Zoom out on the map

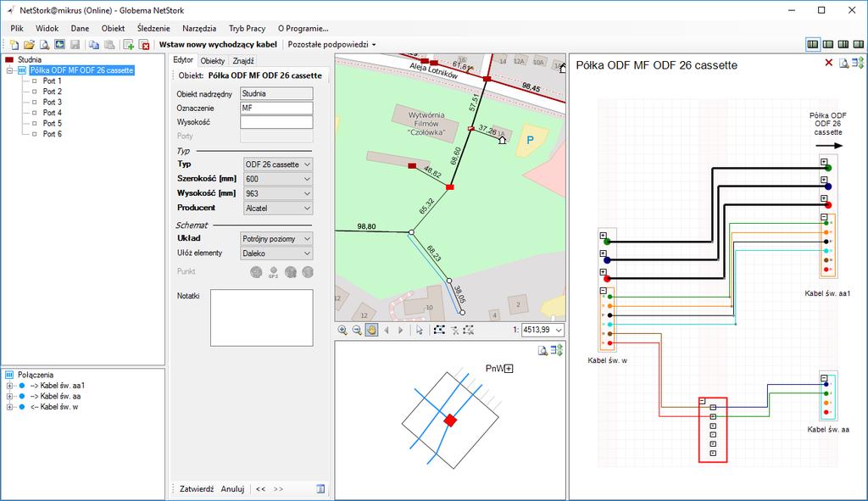click(x=357, y=331)
